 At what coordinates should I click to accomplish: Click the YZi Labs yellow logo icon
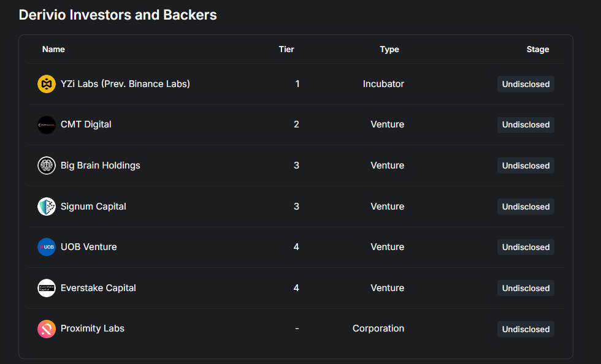(x=47, y=84)
